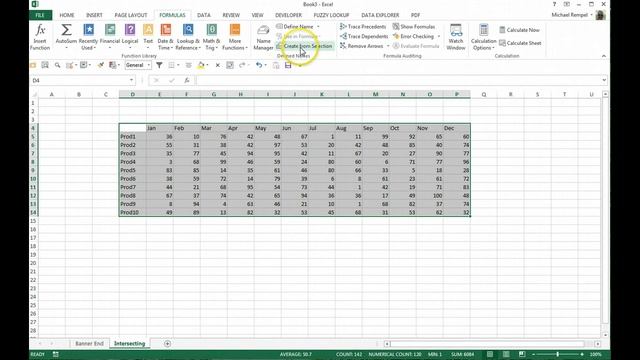Open the Recently Used functions list
Image resolution: width=640 pixels, height=360 pixels.
pyautogui.click(x=88, y=36)
